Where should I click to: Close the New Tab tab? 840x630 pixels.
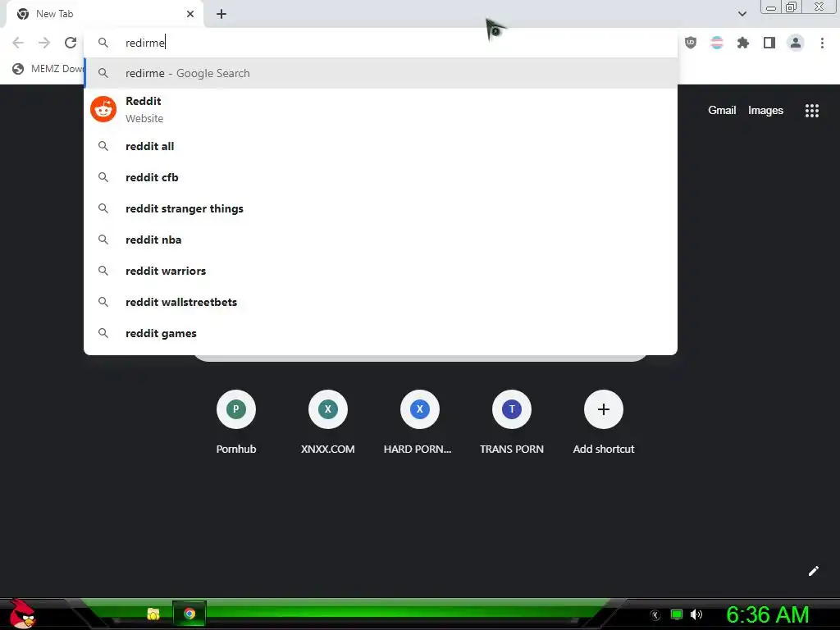coord(190,14)
